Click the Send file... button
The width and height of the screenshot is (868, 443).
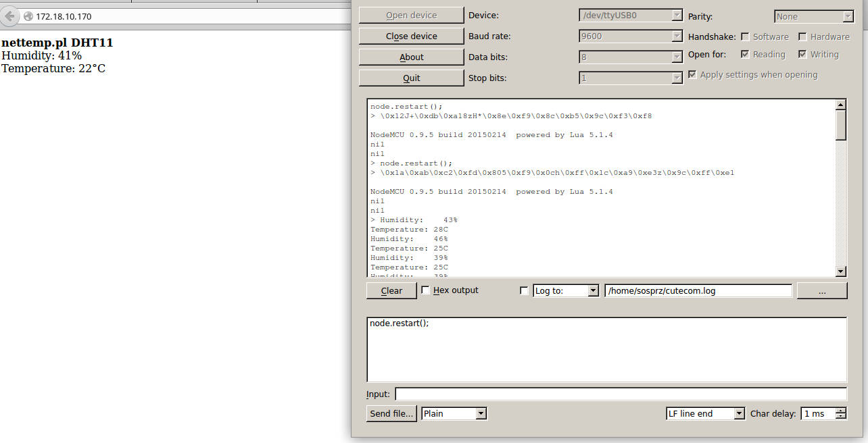click(x=391, y=413)
